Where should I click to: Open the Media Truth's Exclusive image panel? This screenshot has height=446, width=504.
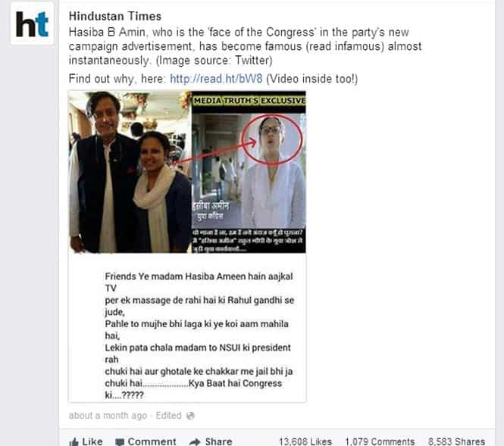point(249,172)
